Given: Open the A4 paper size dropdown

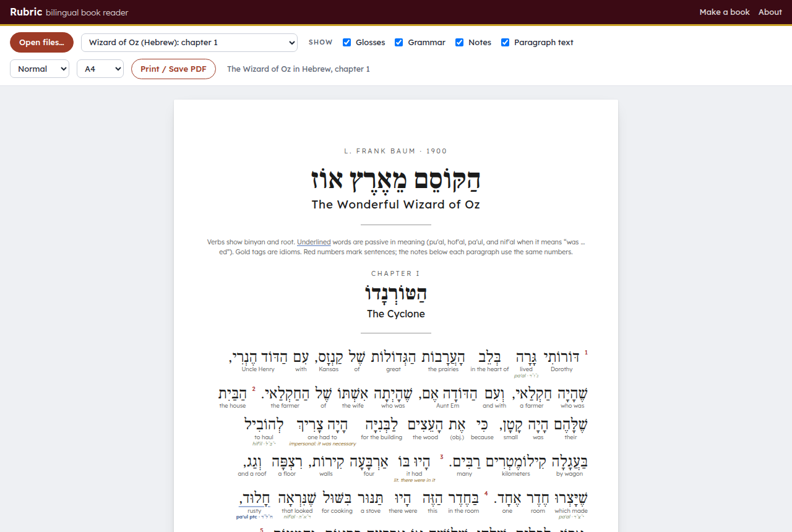Looking at the screenshot, I should coord(100,69).
